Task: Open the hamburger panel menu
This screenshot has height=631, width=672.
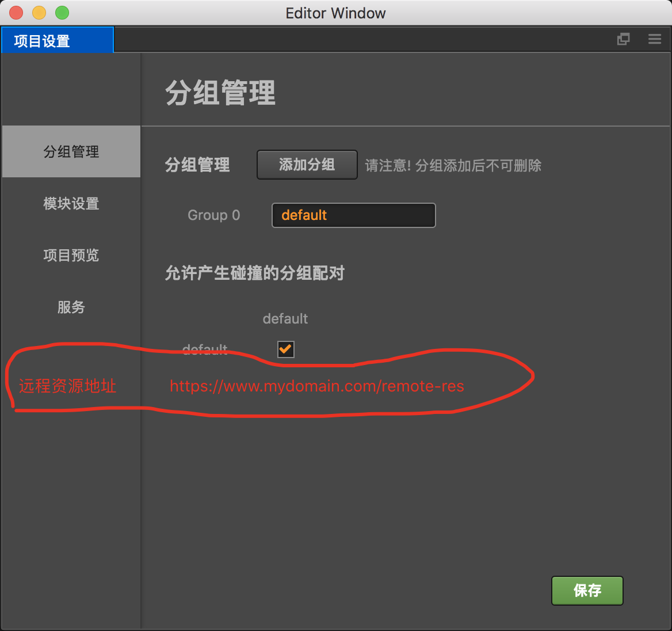Action: [654, 39]
